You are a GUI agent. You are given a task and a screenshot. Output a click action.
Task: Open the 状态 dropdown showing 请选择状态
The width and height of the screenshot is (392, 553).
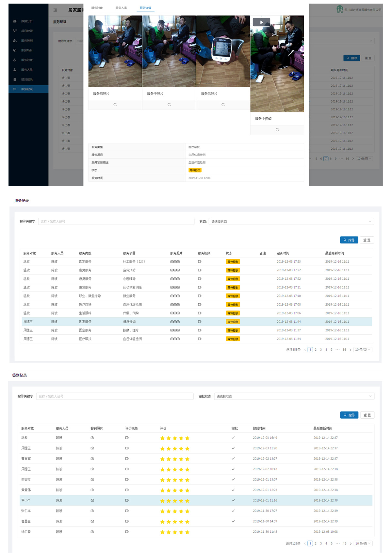(291, 222)
